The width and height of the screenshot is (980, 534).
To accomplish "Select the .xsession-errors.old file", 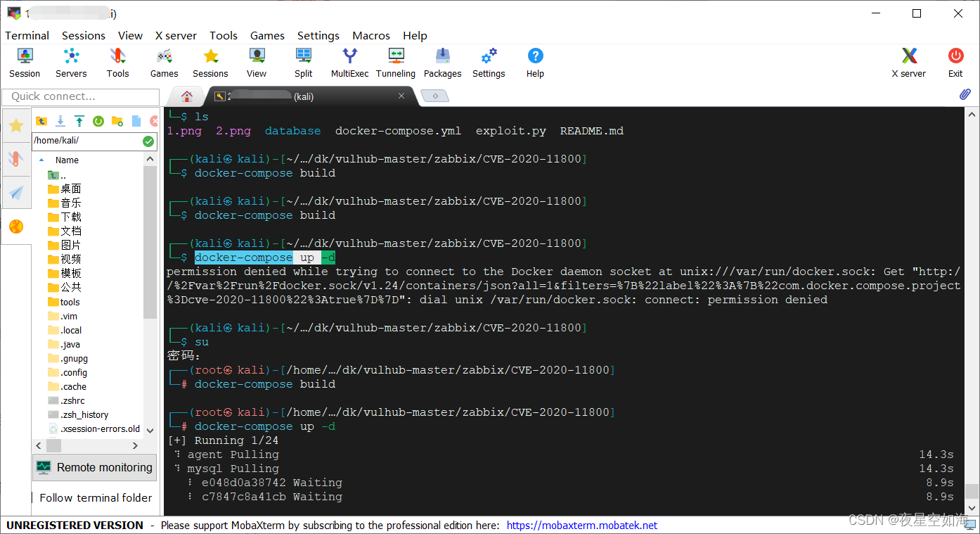I will coord(94,428).
